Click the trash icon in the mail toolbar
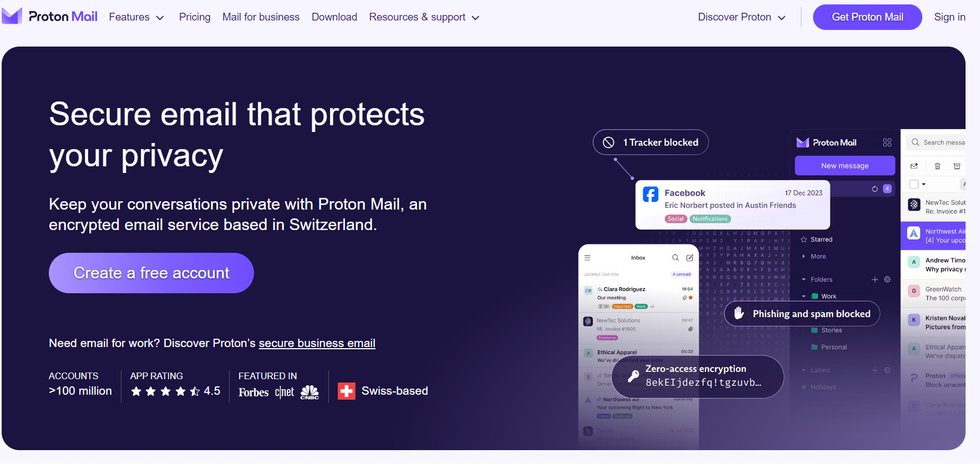 tap(937, 166)
